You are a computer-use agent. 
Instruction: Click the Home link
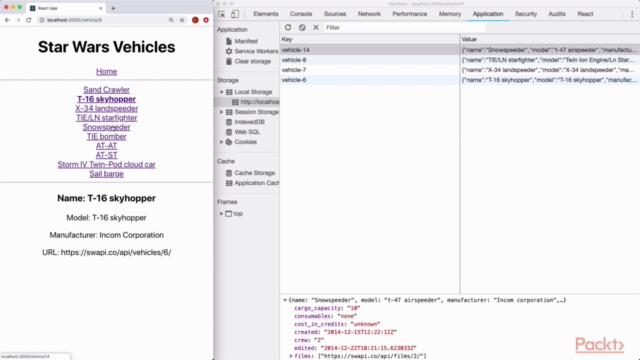coord(107,71)
